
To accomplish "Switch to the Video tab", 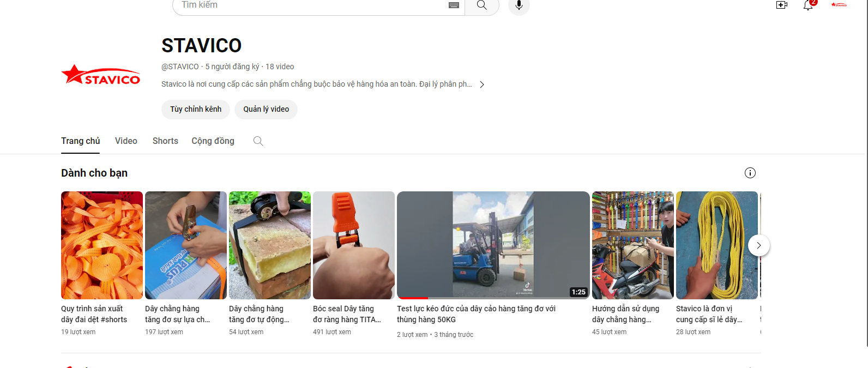I will click(126, 141).
